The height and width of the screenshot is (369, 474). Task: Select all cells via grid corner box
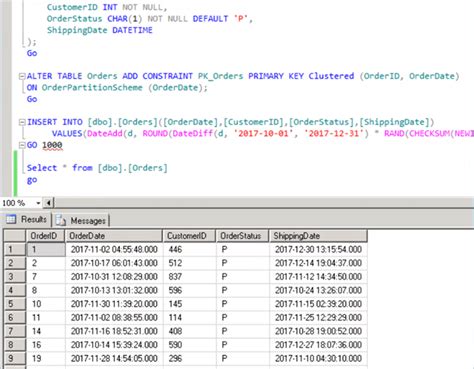(x=15, y=236)
